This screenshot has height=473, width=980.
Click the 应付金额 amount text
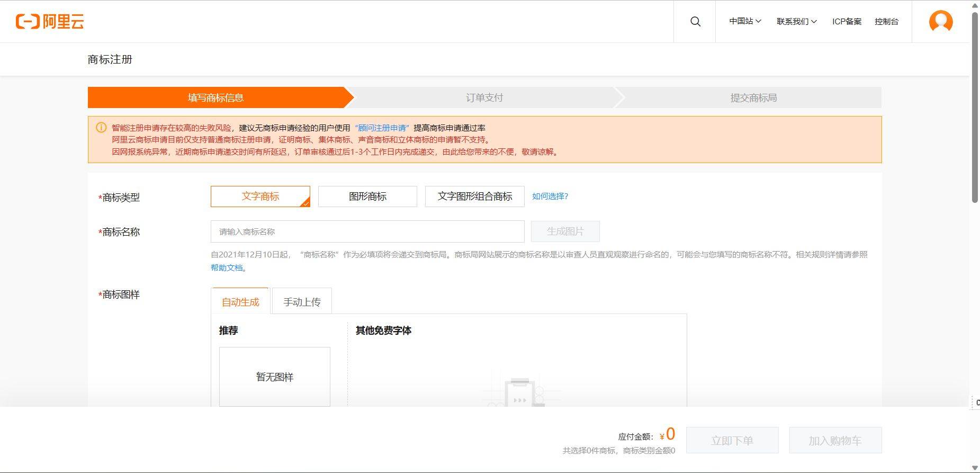coord(646,435)
